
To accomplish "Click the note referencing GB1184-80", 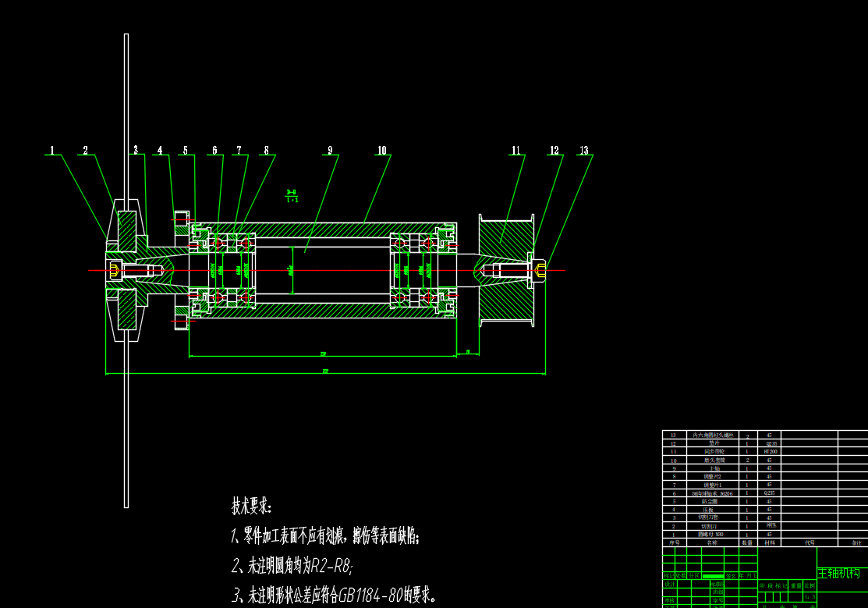I will [334, 596].
